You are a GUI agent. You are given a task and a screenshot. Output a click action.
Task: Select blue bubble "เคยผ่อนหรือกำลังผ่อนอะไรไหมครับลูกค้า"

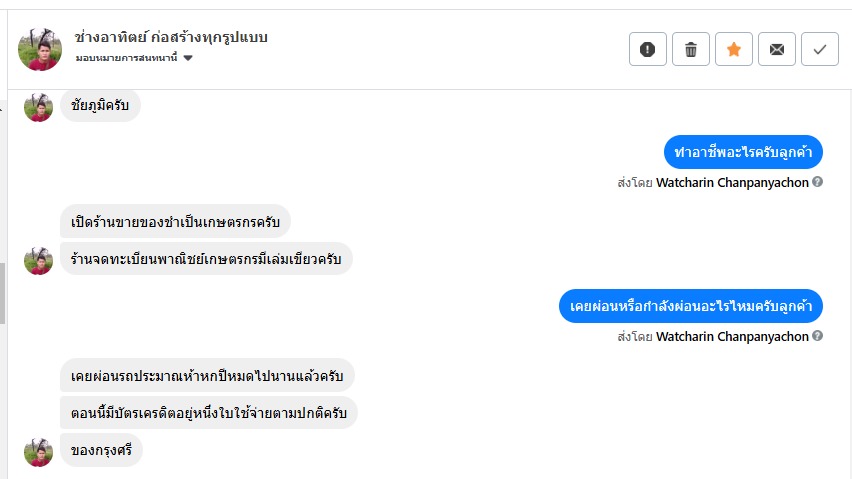coord(690,305)
